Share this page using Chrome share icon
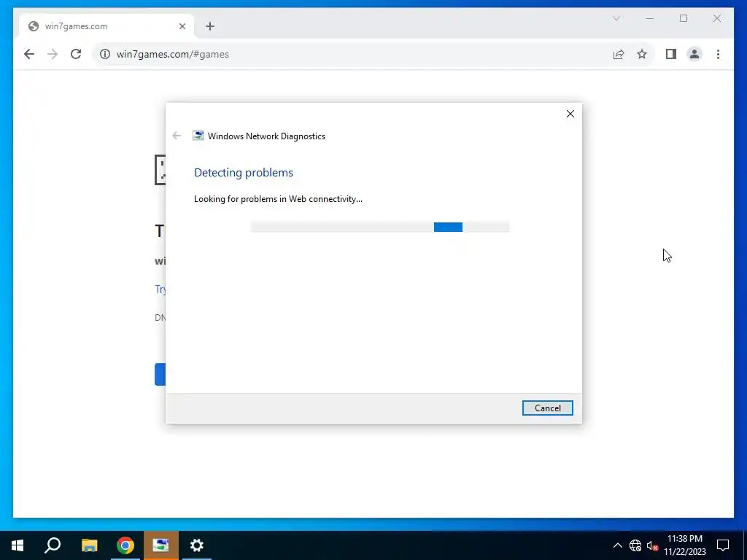The height and width of the screenshot is (560, 747). click(x=619, y=54)
